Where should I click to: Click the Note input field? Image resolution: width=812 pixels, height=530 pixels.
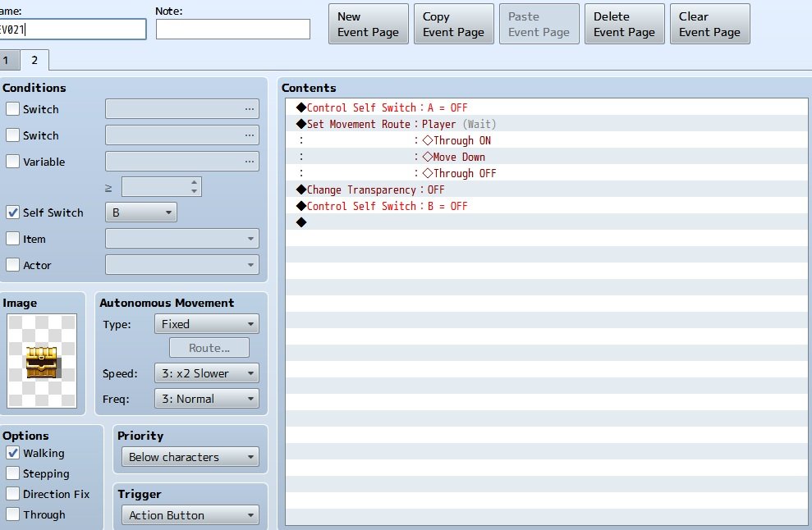233,30
